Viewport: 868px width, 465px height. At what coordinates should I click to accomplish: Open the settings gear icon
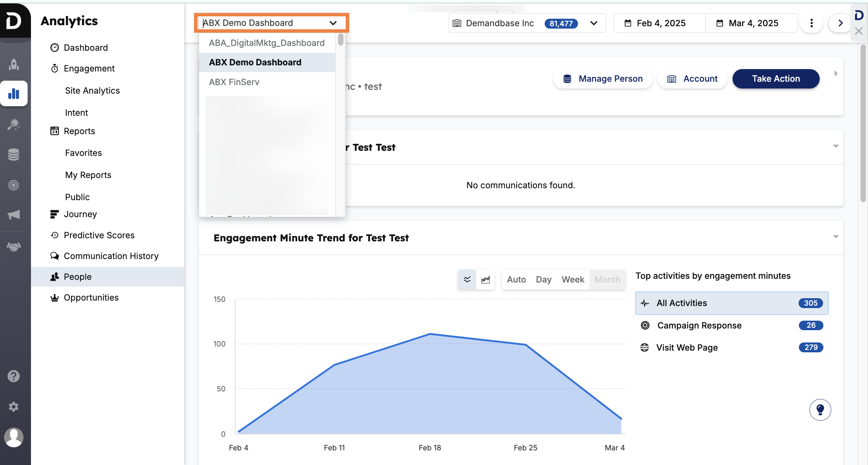pyautogui.click(x=14, y=407)
